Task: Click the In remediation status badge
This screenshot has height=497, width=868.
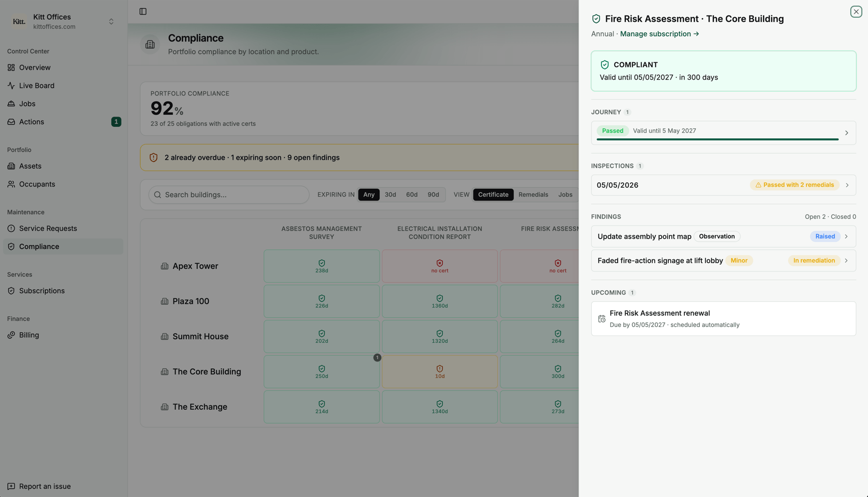Action: pos(814,261)
